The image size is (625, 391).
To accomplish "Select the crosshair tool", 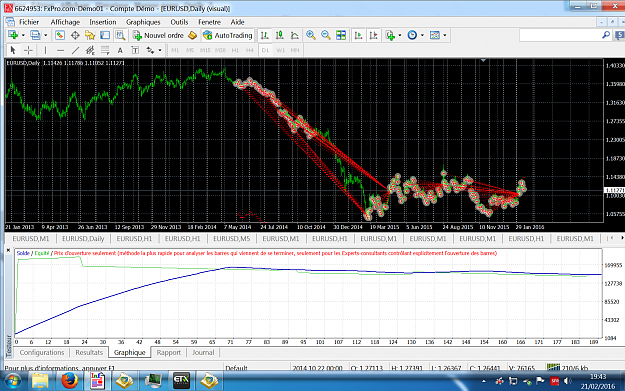I will point(28,50).
